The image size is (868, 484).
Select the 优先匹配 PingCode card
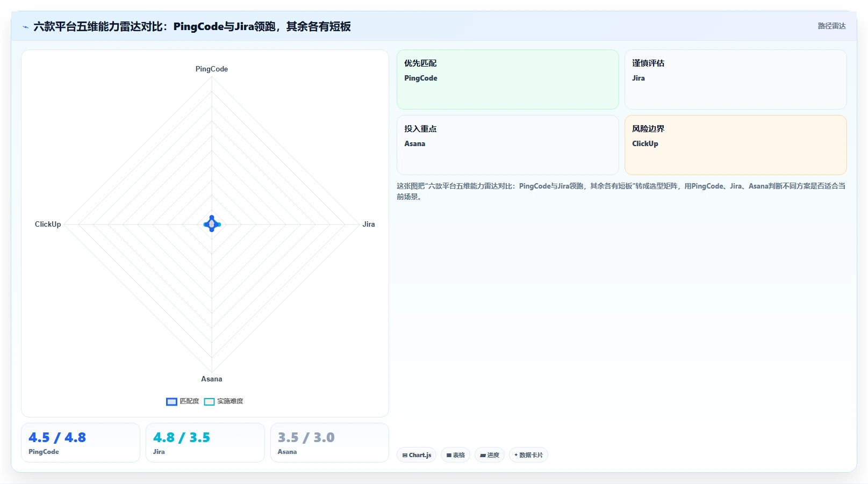[507, 80]
